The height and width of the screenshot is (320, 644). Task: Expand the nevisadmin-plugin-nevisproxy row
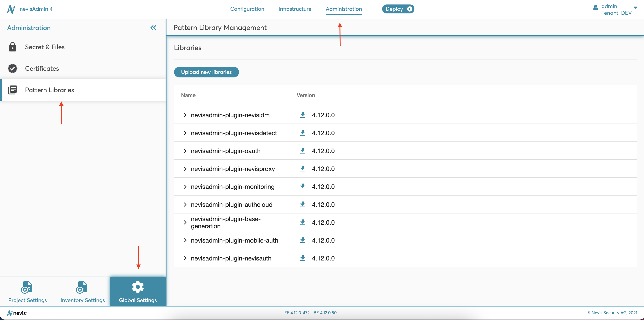(185, 169)
